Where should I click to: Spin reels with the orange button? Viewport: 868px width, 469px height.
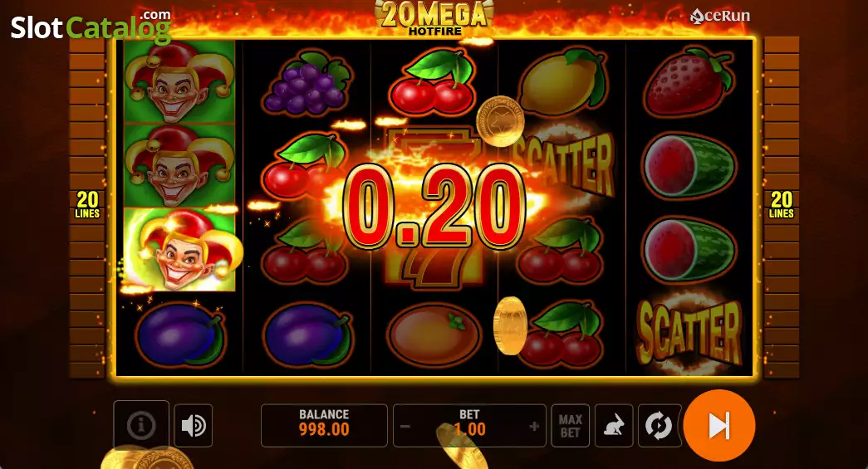coord(719,425)
